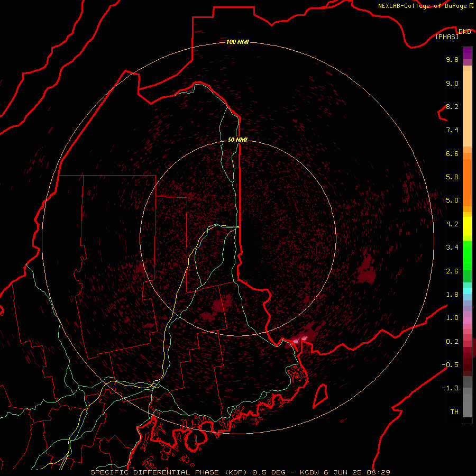Image resolution: width=476 pixels, height=476 pixels.
Task: Click the 100 NMI range ring label
Action: (237, 42)
